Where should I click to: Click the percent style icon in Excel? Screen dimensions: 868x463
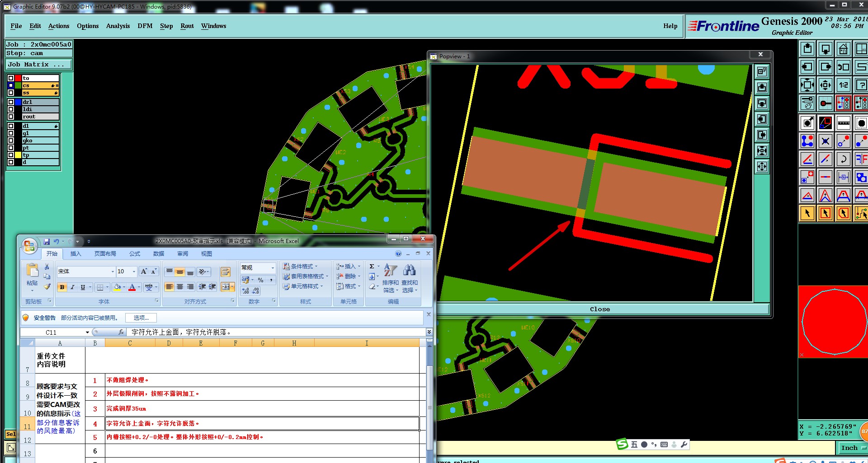(261, 280)
